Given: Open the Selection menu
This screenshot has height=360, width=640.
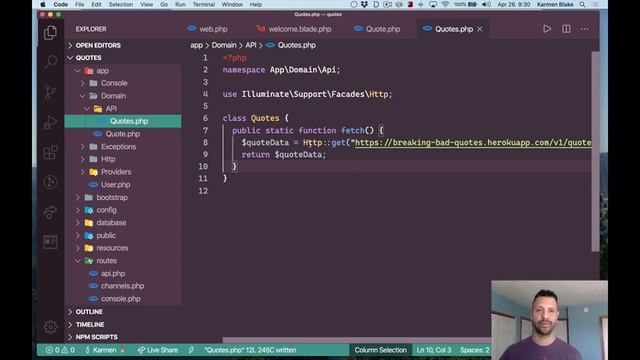Looking at the screenshot, I should [121, 4].
